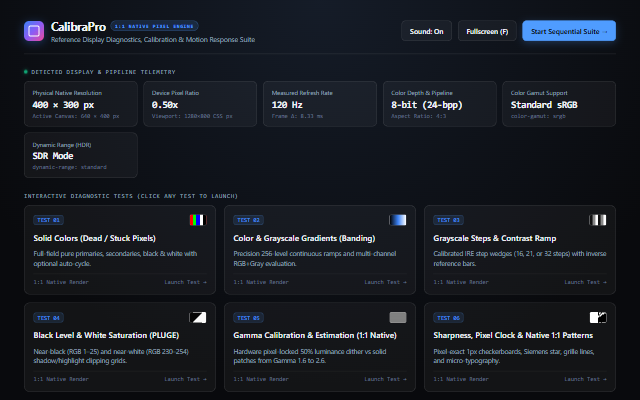Launch Test for Sharpness, Pixel Clock patterns
640x400 pixels.
(x=585, y=379)
